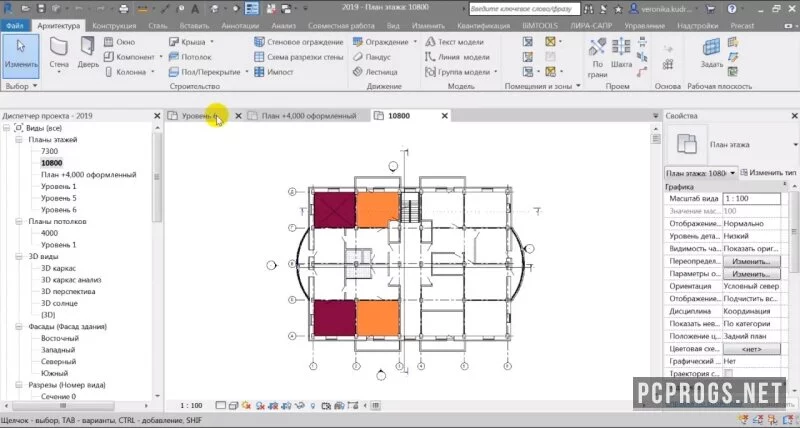Open the 7300 floor plan in browser
The width and height of the screenshot is (800, 428).
[49, 151]
